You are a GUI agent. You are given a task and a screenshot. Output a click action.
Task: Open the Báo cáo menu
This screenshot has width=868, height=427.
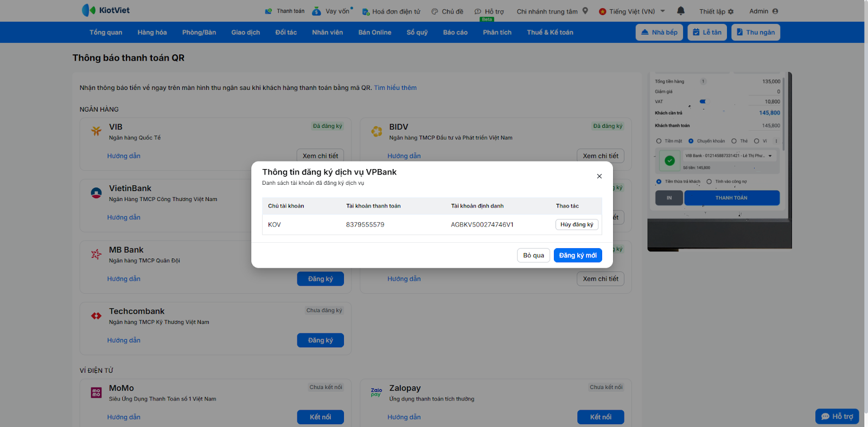click(x=455, y=33)
